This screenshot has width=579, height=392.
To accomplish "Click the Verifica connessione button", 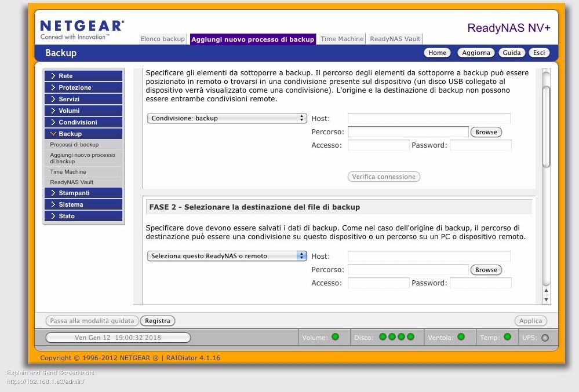I will pyautogui.click(x=384, y=177).
